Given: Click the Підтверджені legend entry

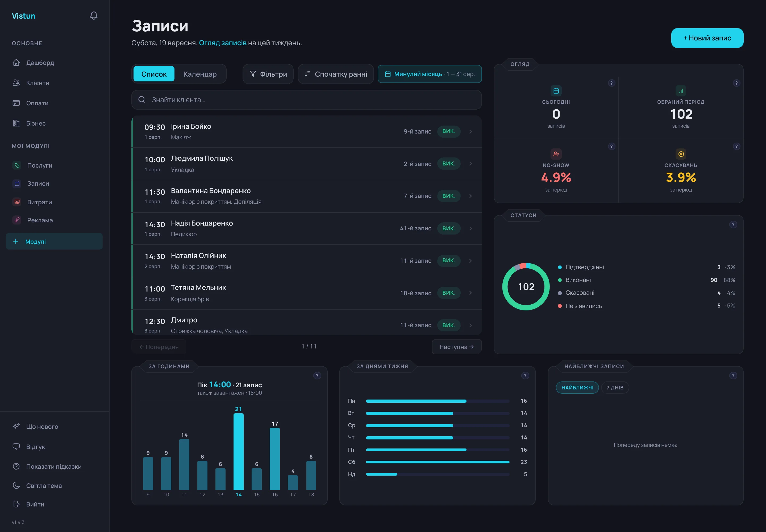Looking at the screenshot, I should (646, 267).
